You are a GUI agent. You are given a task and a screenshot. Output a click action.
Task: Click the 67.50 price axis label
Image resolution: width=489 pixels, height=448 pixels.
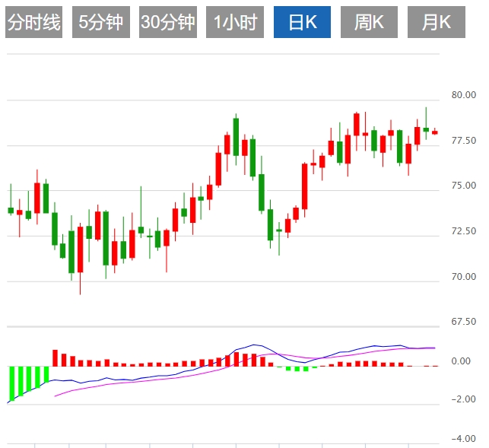(464, 321)
